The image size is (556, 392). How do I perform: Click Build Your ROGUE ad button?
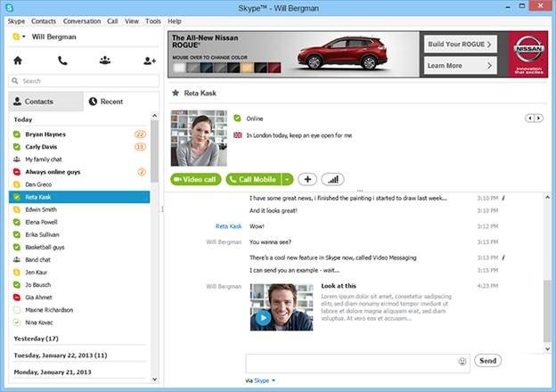click(x=461, y=45)
